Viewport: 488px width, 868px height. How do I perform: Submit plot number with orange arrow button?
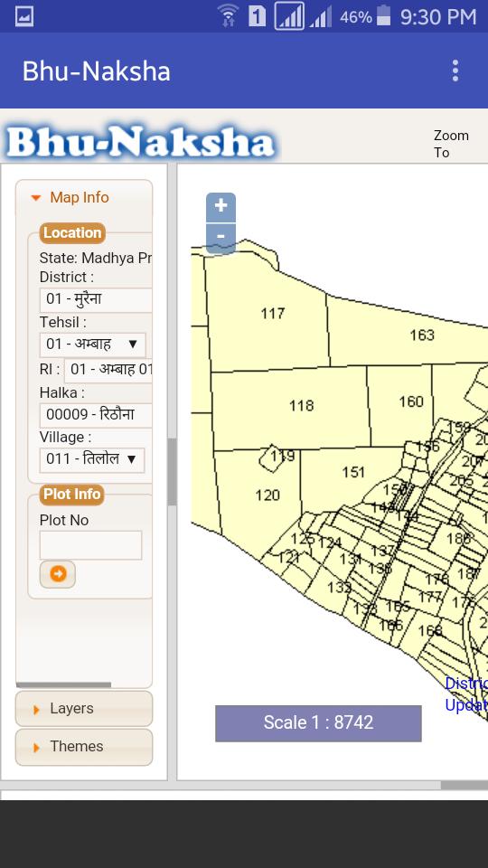[x=58, y=574]
